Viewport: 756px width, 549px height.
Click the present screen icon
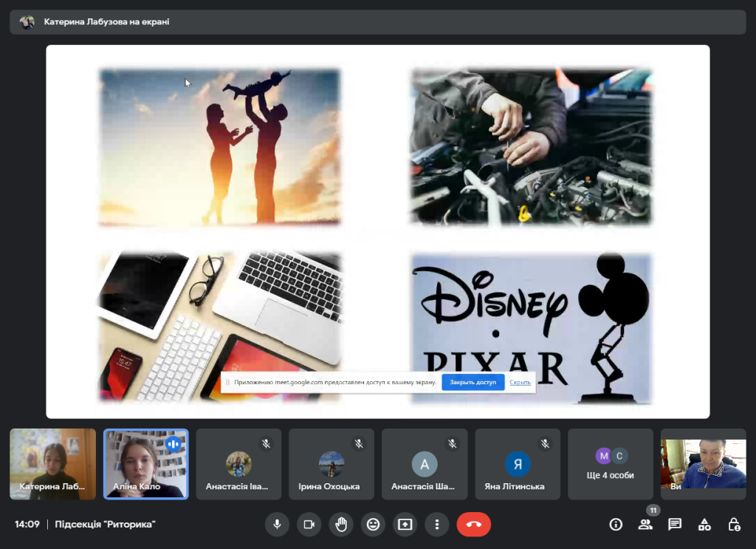click(405, 525)
